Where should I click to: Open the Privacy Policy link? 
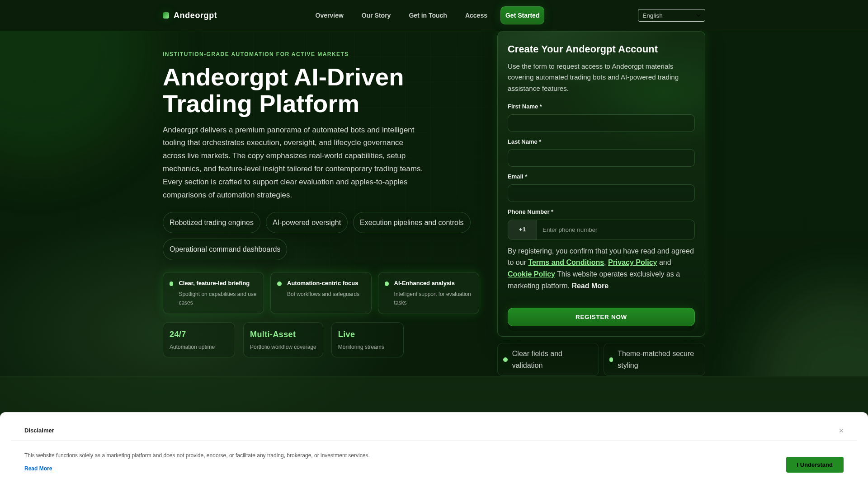coord(632,263)
